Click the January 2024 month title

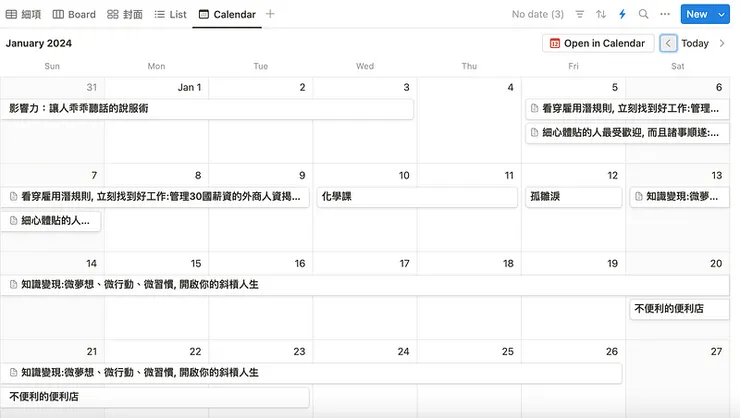[x=39, y=43]
